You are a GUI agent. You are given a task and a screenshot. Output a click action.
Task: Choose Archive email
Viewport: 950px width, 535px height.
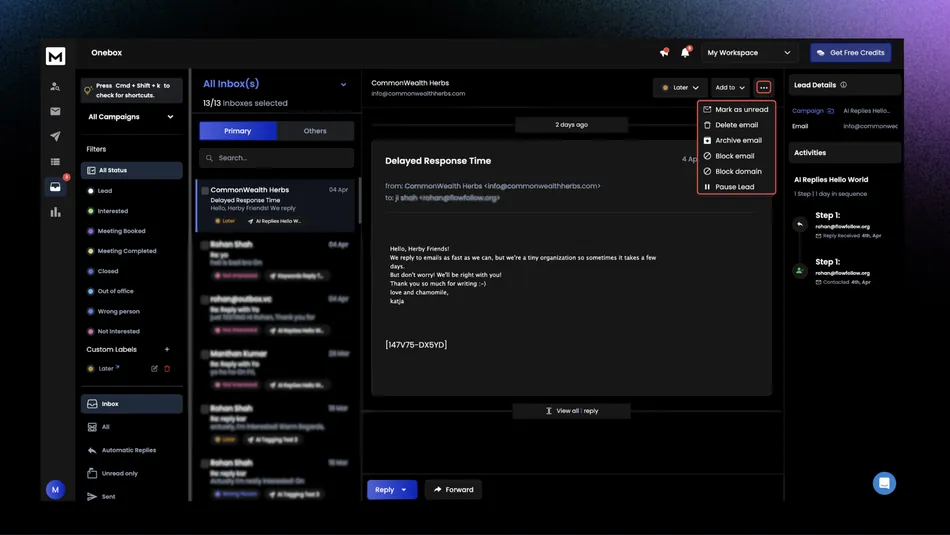(732, 141)
